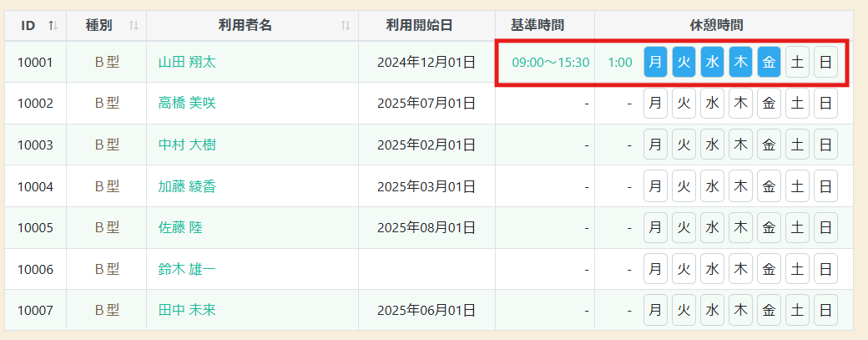Disable 金 for 山田 翔太 row
Viewport: 868px width, 340px height.
pyautogui.click(x=769, y=62)
